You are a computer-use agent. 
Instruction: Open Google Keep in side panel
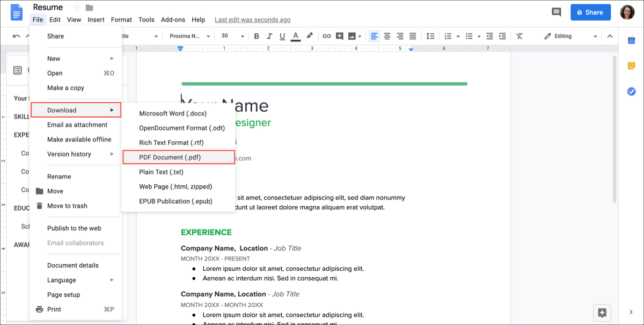click(631, 66)
